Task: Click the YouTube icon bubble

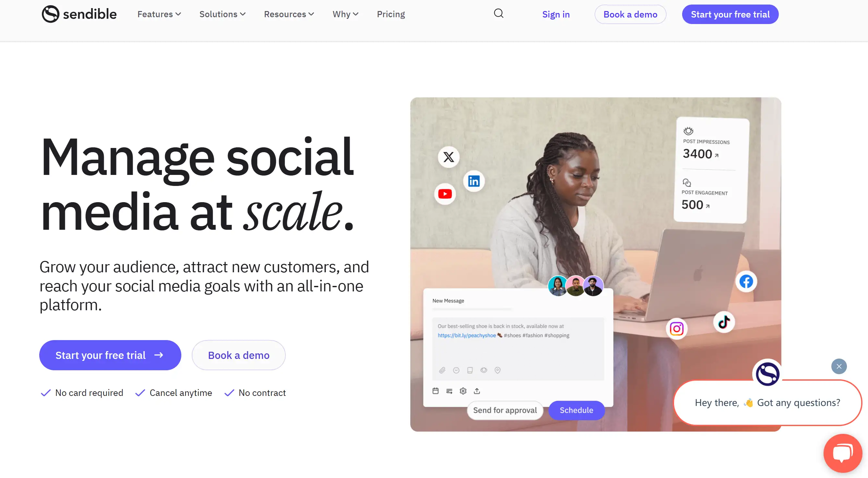Action: (445, 194)
